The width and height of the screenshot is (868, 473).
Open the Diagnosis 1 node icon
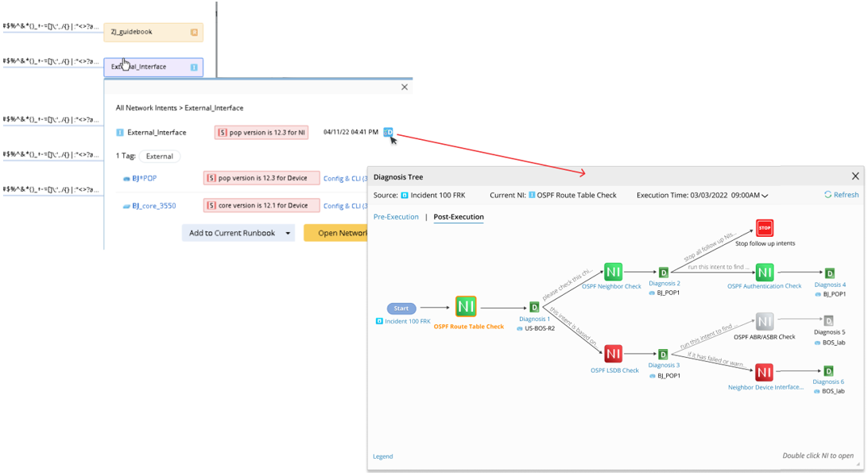pyautogui.click(x=534, y=308)
